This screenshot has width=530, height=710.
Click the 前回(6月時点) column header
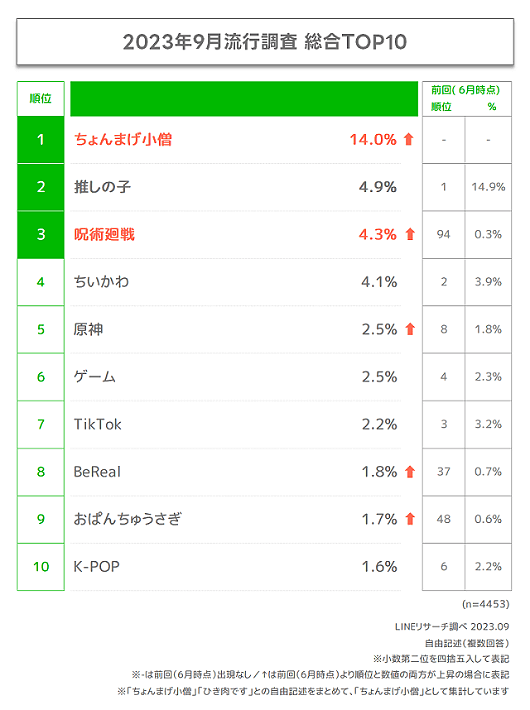pyautogui.click(x=465, y=90)
